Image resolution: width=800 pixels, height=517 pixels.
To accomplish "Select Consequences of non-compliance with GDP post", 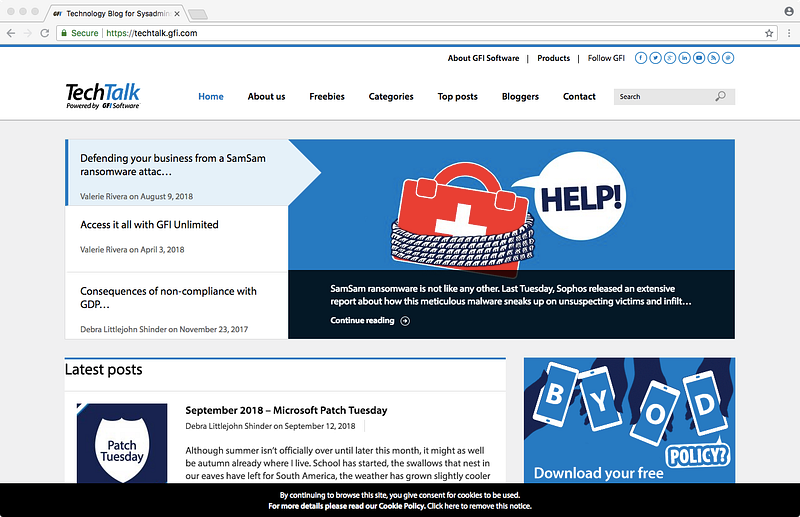I will point(177,305).
